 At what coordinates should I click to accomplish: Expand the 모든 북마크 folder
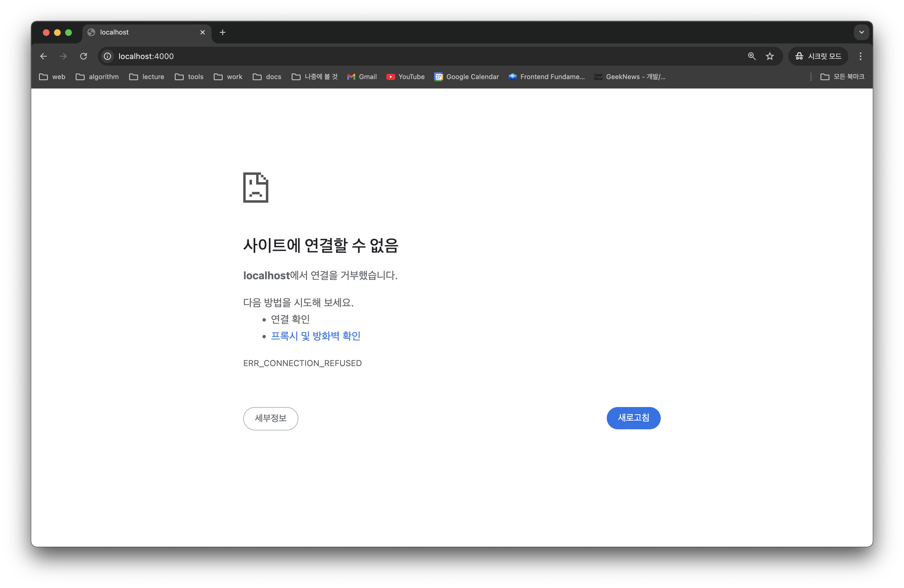tap(842, 77)
